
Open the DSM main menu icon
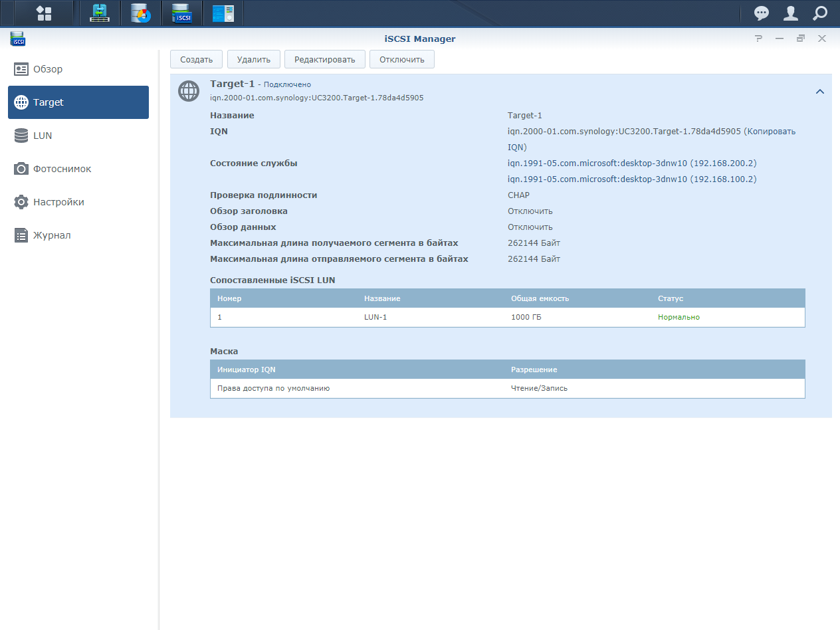[44, 13]
